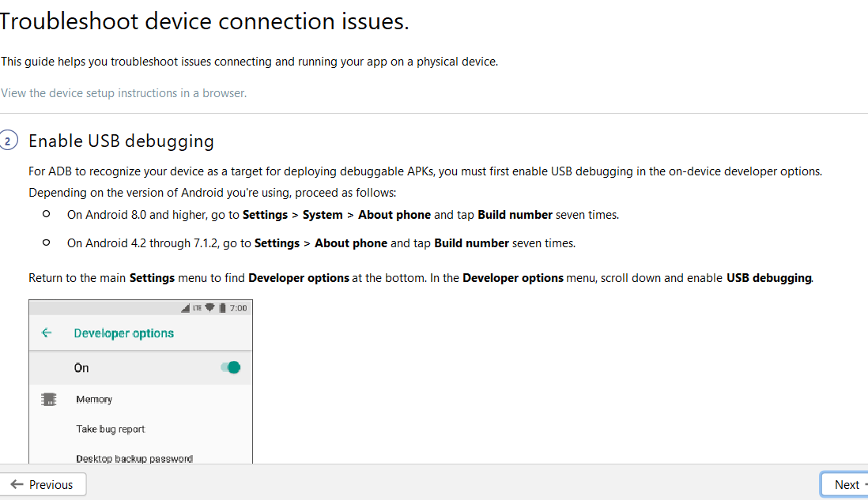Click the Developer options screen title
Screen dimensions: 868x500
point(124,333)
